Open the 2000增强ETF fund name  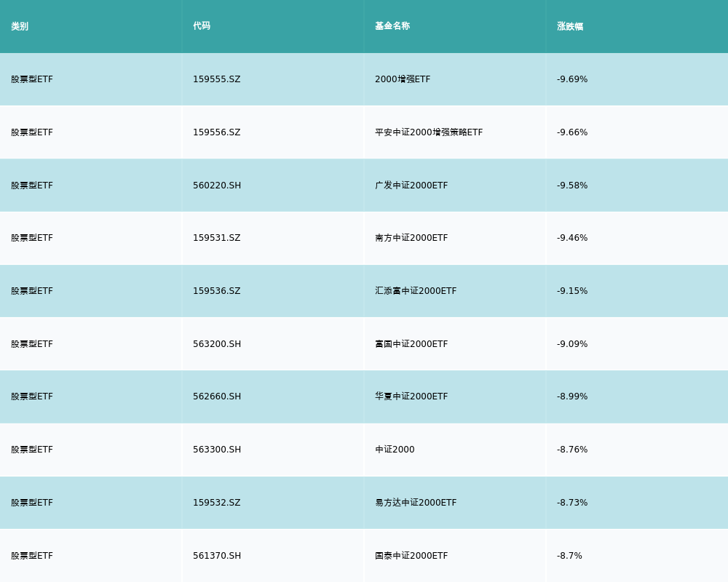[403, 79]
